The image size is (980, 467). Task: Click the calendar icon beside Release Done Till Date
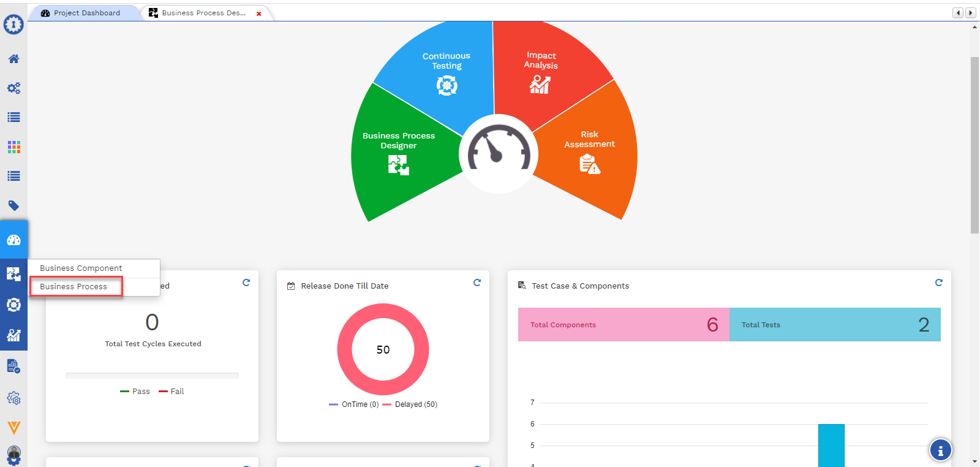point(291,286)
